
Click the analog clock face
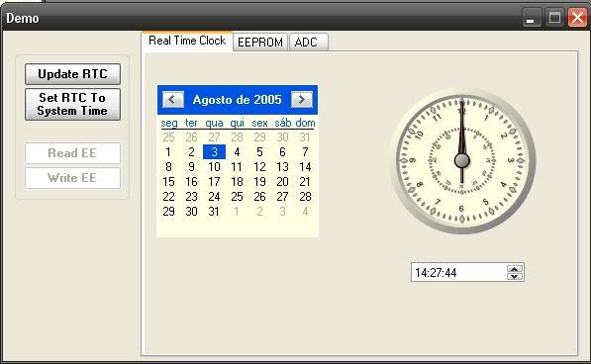tap(462, 160)
